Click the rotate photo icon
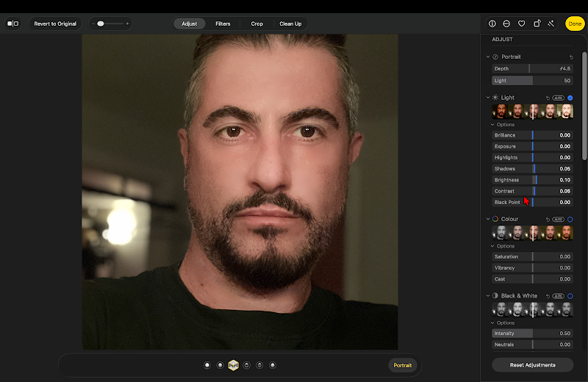The image size is (588, 382). pyautogui.click(x=537, y=24)
